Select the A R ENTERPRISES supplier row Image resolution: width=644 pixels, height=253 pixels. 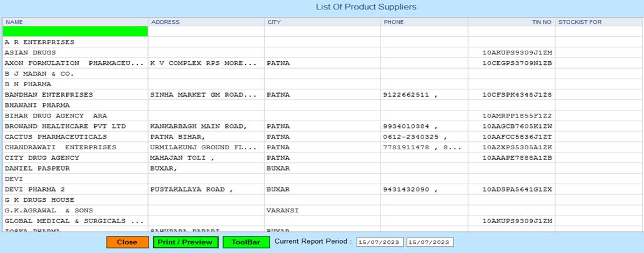tap(39, 42)
